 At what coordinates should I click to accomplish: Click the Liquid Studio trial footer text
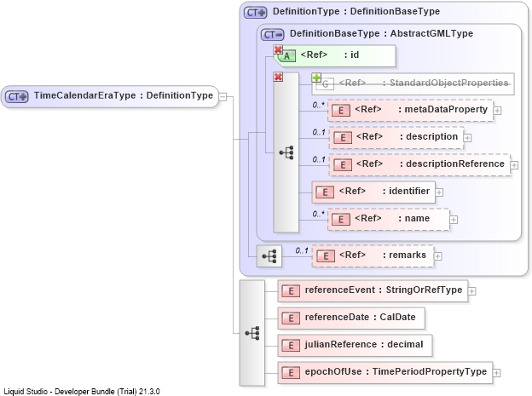(x=82, y=392)
